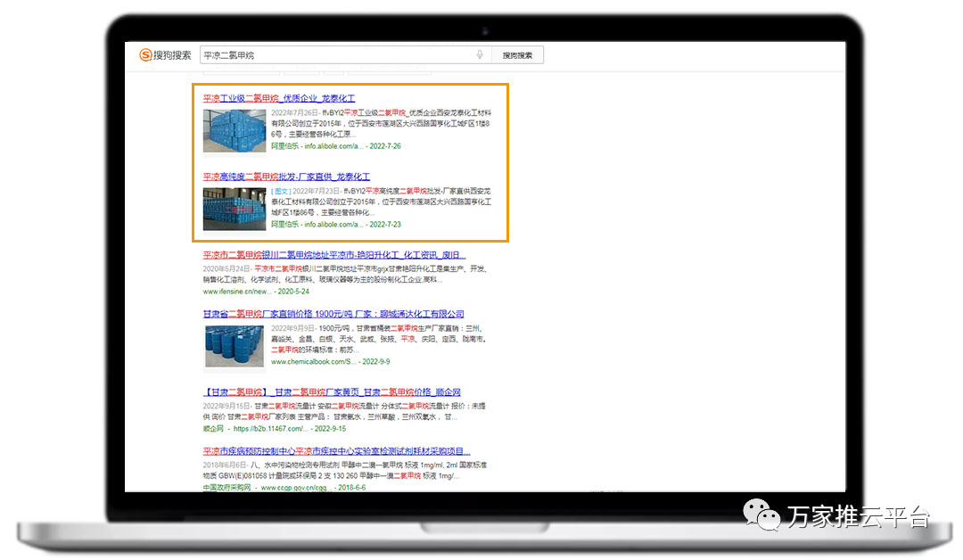Screen dimensions: 963x560
Task: Click thumbnail of stacked blue boxes in first result
Action: click(x=234, y=130)
